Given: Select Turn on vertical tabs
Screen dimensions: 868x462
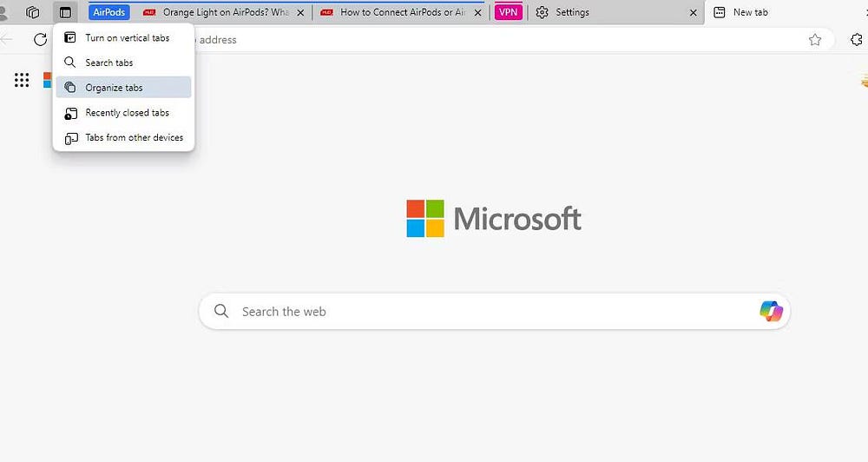Looking at the screenshot, I should (123, 37).
